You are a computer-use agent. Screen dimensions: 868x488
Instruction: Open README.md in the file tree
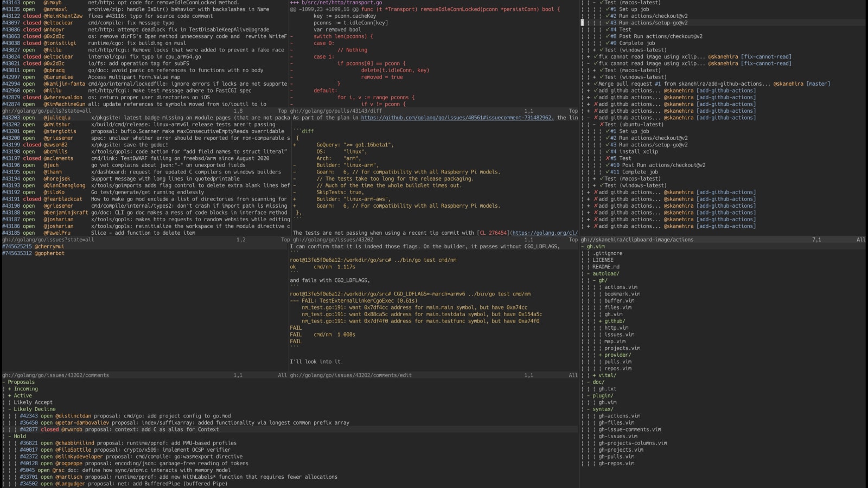(607, 267)
